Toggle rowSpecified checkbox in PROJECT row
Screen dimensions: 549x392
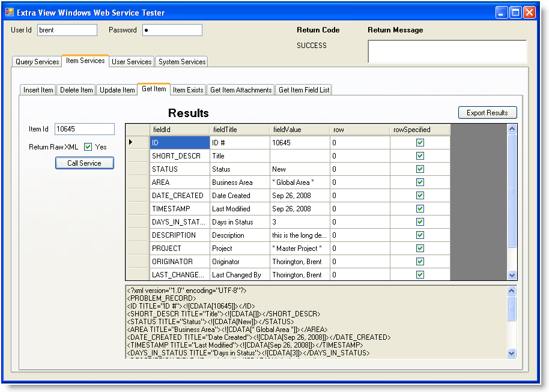pyautogui.click(x=420, y=248)
